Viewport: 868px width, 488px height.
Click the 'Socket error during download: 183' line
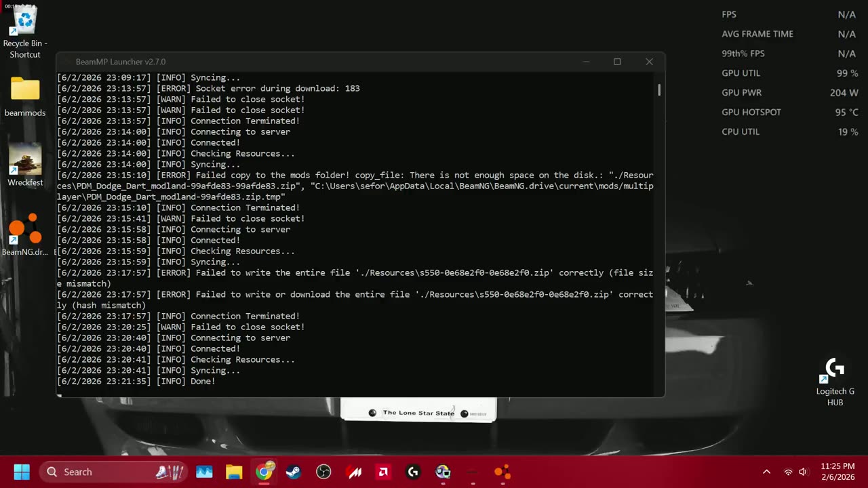208,88
